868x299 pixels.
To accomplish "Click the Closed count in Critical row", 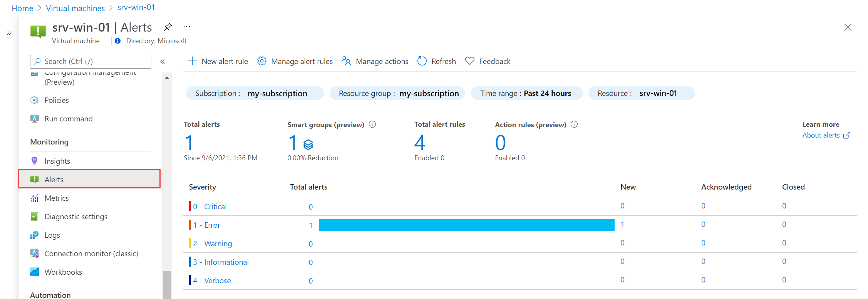I will coord(784,206).
